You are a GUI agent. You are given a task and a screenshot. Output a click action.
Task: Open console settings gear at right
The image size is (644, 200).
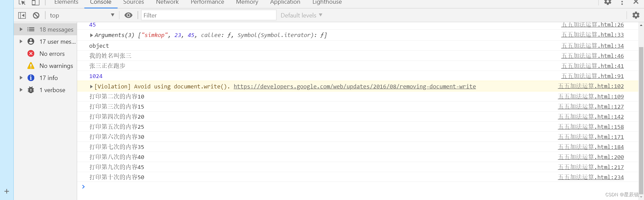click(x=636, y=15)
